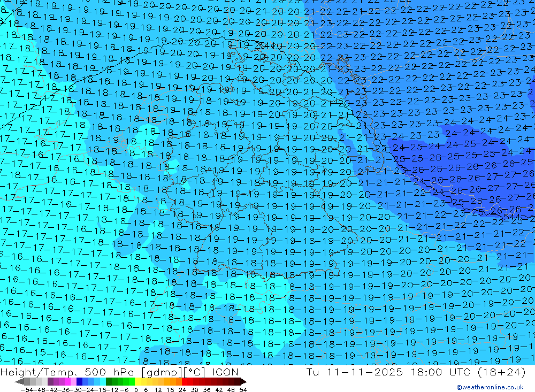The width and height of the screenshot is (535, 392).
Task: Pick the dark navy blue legend swatch above -30
Action: pyautogui.click(x=79, y=381)
